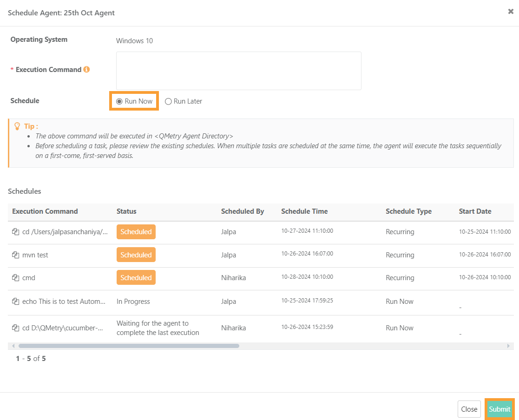Viewport: 519px width, 420px height.
Task: Copy the "cd /Users/jalpasanchaniya/..." command icon
Action: point(14,231)
